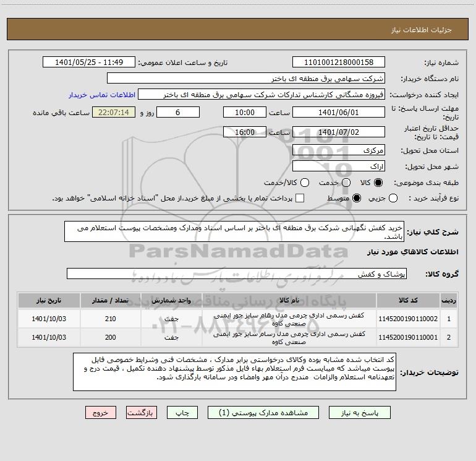Viewport: 476px width, 461px height.
Task: Click quantity cell 200
Action: [x=110, y=337]
